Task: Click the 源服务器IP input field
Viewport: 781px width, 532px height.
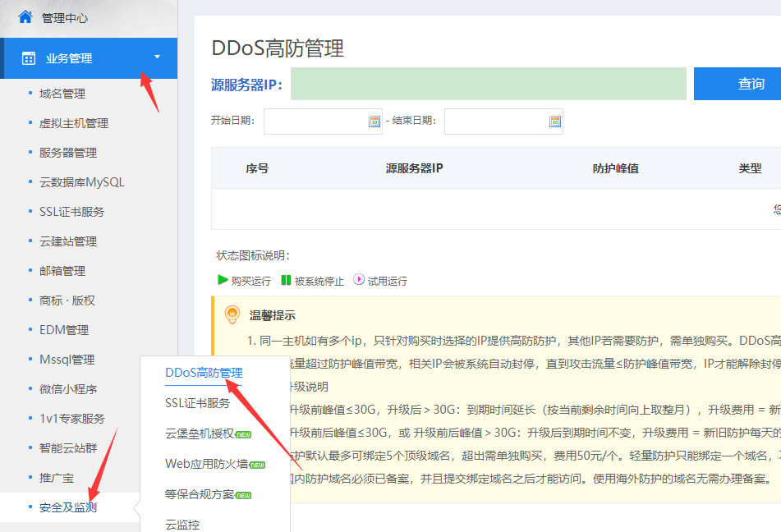Action: pyautogui.click(x=488, y=84)
